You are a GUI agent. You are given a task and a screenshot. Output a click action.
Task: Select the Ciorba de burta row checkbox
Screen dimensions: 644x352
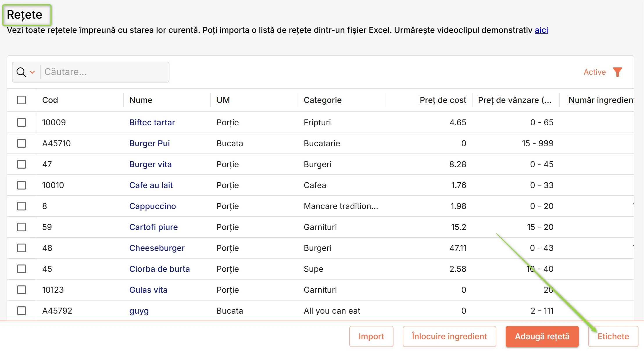pyautogui.click(x=22, y=269)
